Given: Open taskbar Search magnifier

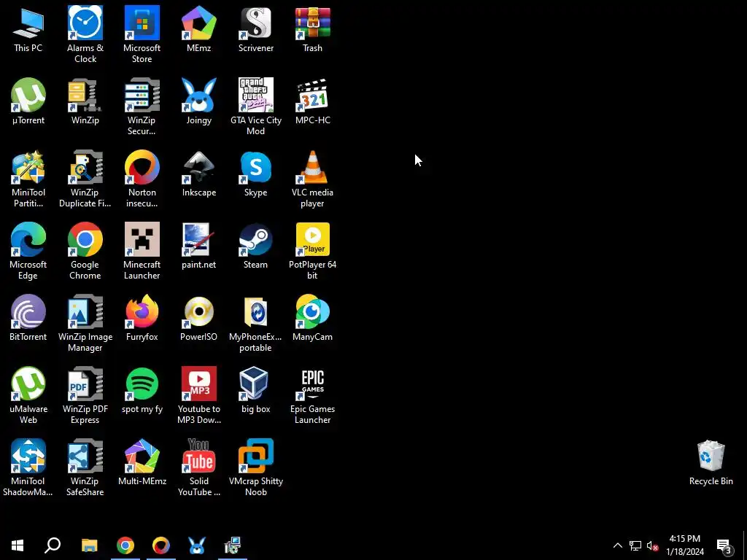Looking at the screenshot, I should (53, 545).
